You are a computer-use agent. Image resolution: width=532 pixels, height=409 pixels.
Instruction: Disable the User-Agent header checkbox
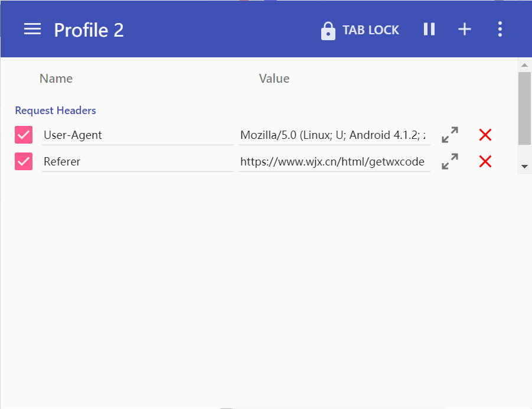tap(24, 135)
